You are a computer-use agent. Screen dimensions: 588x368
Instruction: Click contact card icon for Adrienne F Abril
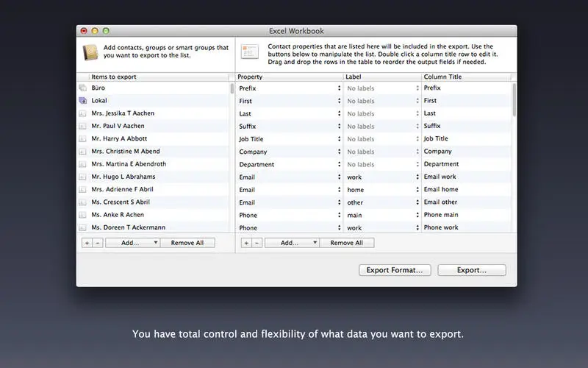point(82,190)
